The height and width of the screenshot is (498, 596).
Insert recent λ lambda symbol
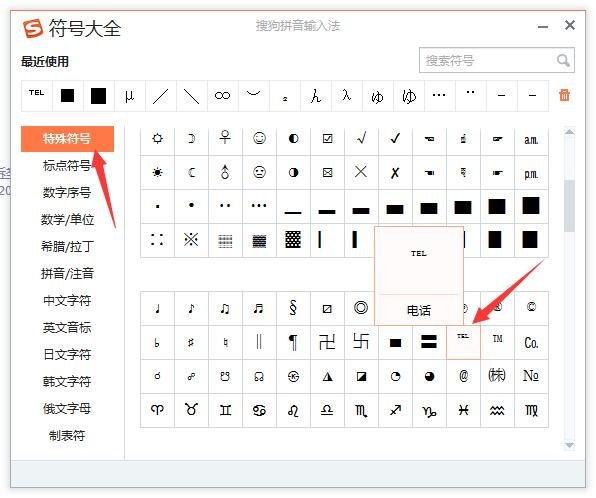click(346, 96)
